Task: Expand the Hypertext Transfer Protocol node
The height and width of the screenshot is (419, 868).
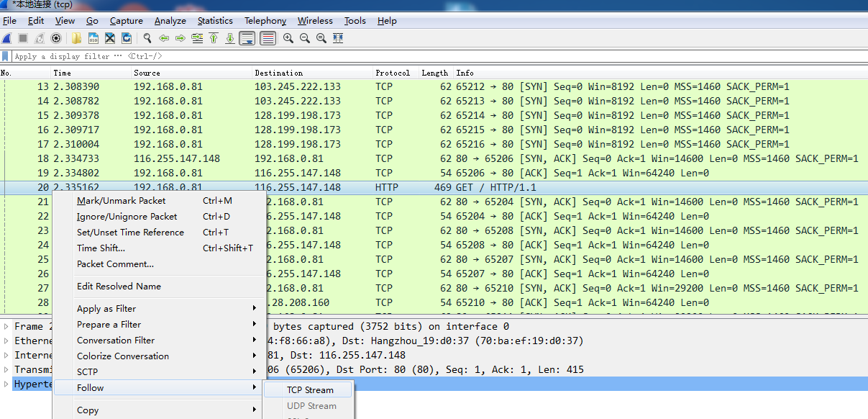Action: 6,384
